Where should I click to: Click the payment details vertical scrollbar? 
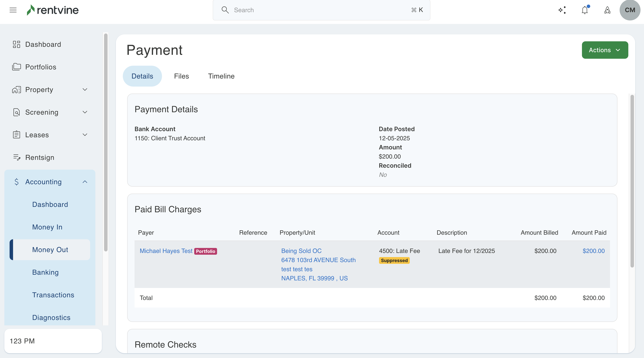(x=632, y=181)
